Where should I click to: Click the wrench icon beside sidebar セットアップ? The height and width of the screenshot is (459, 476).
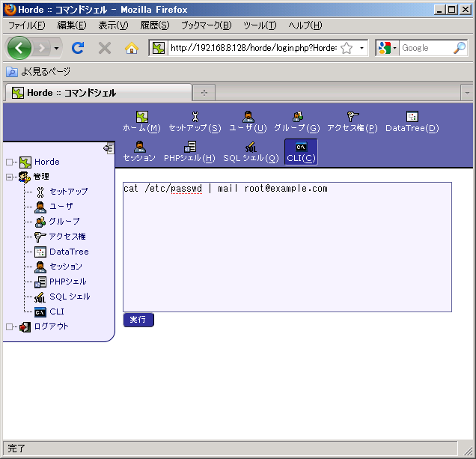click(x=40, y=192)
